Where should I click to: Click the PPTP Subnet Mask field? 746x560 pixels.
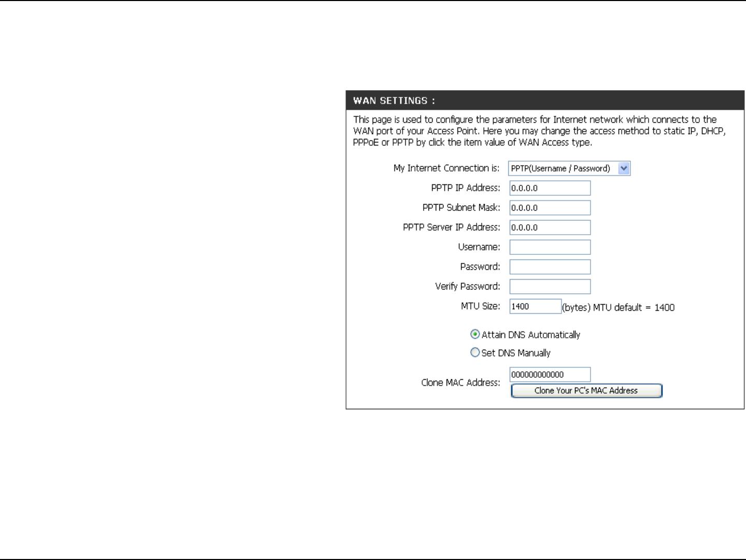(x=550, y=208)
